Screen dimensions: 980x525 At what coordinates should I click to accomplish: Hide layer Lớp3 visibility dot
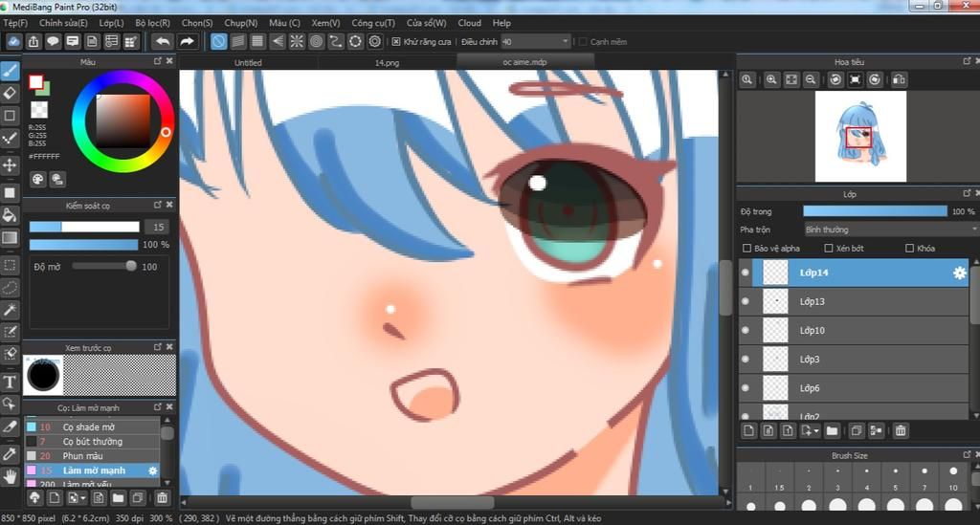745,359
